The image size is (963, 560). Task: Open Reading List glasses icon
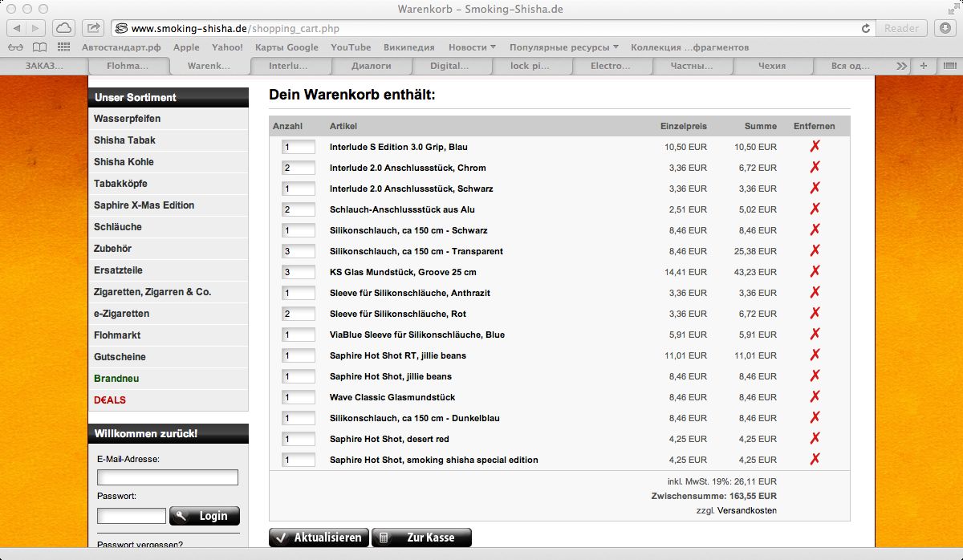click(x=16, y=47)
